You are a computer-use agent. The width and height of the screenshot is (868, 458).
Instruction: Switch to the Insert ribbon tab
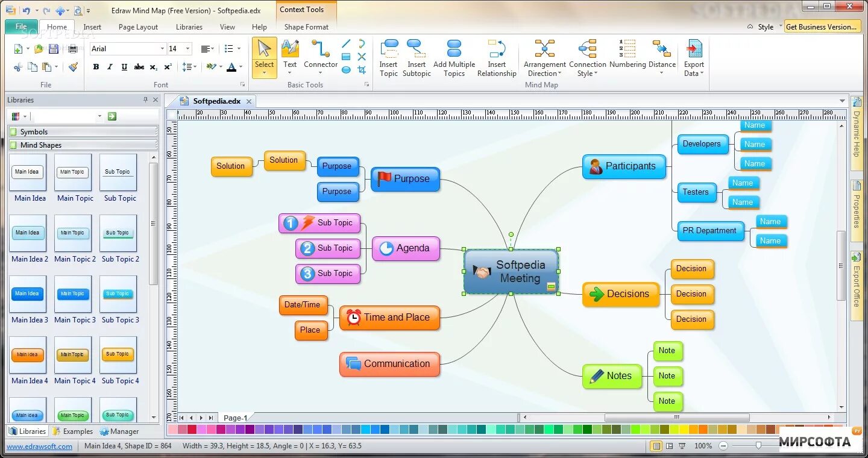click(92, 27)
